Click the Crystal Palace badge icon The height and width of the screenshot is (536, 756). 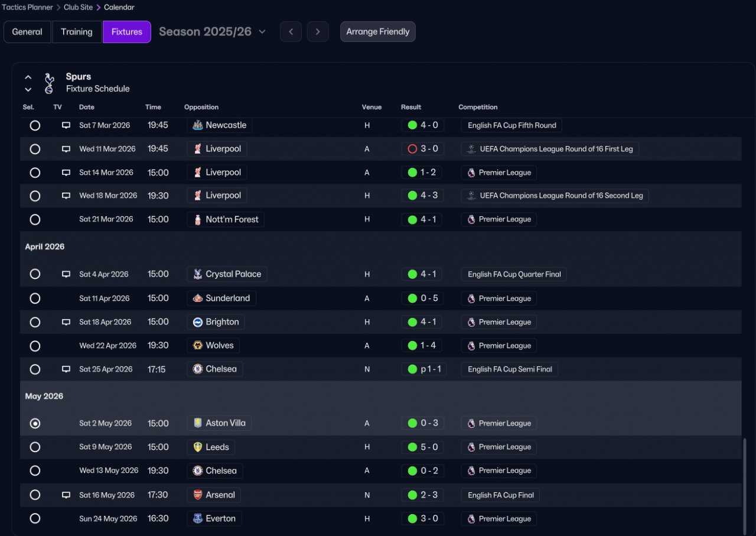198,274
